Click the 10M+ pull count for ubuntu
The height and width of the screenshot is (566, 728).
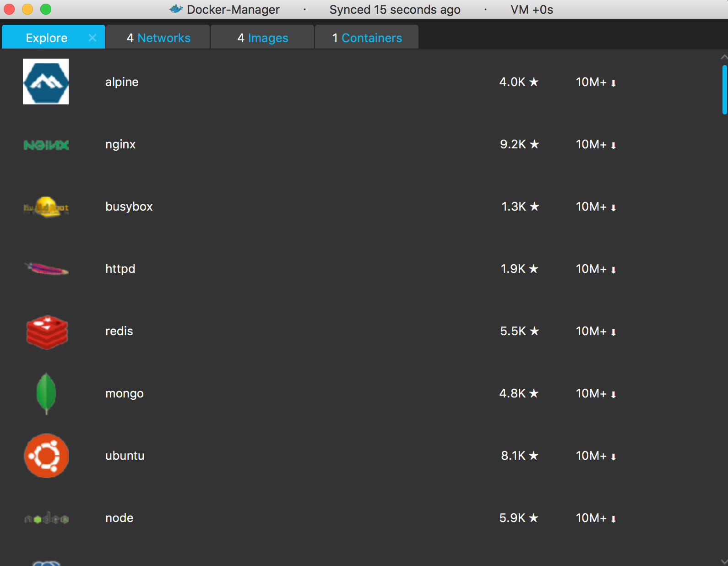click(591, 456)
